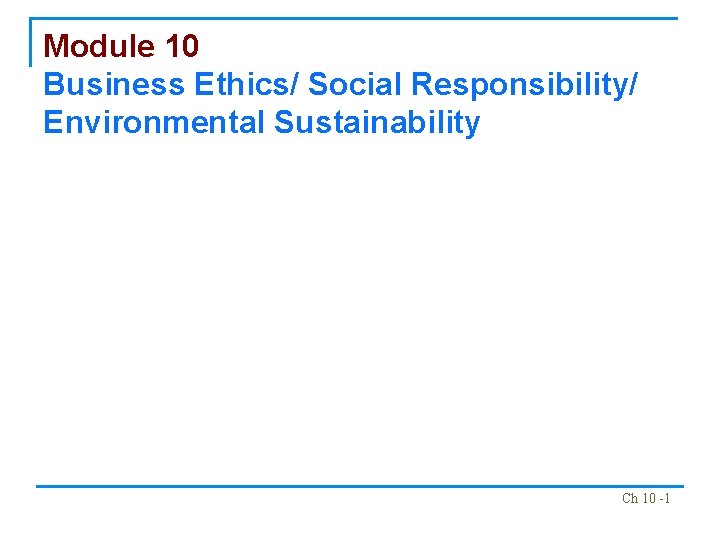The image size is (720, 540).
Task: Click the "-1" page number in footer
Action: point(664,498)
